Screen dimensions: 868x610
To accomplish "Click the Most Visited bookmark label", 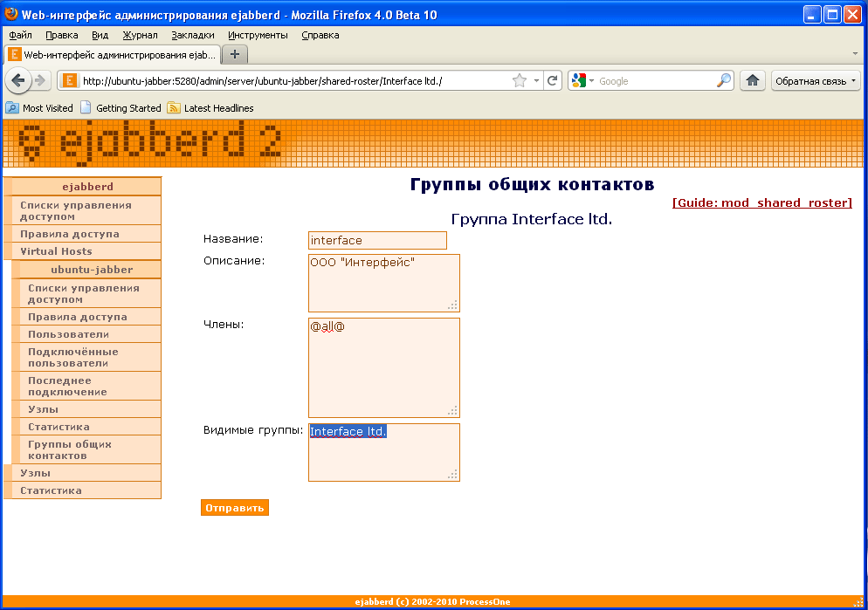I will 48,108.
